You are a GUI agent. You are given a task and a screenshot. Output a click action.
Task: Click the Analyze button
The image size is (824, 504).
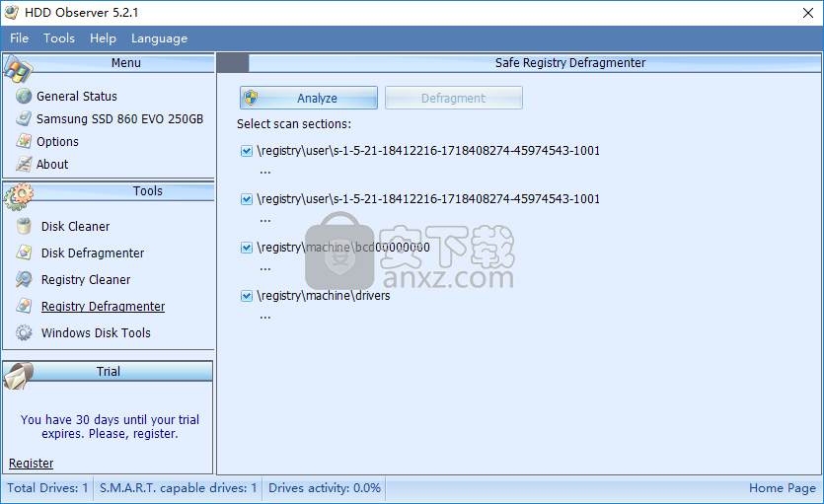[309, 98]
